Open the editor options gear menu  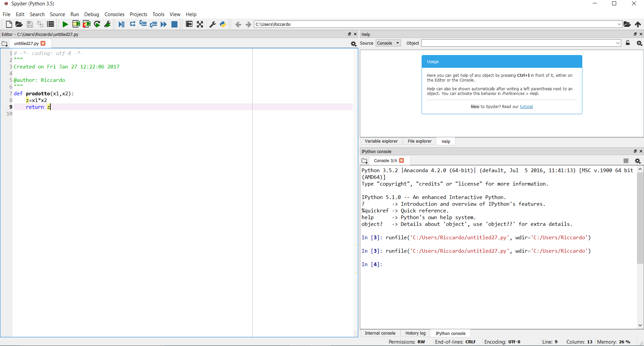[353, 44]
